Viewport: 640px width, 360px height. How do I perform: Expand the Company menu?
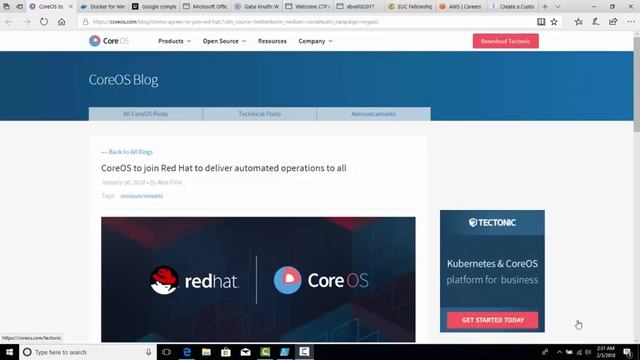(x=315, y=41)
